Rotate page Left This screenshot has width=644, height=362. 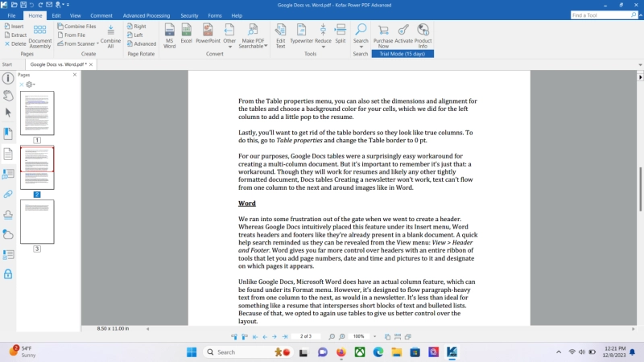[135, 35]
